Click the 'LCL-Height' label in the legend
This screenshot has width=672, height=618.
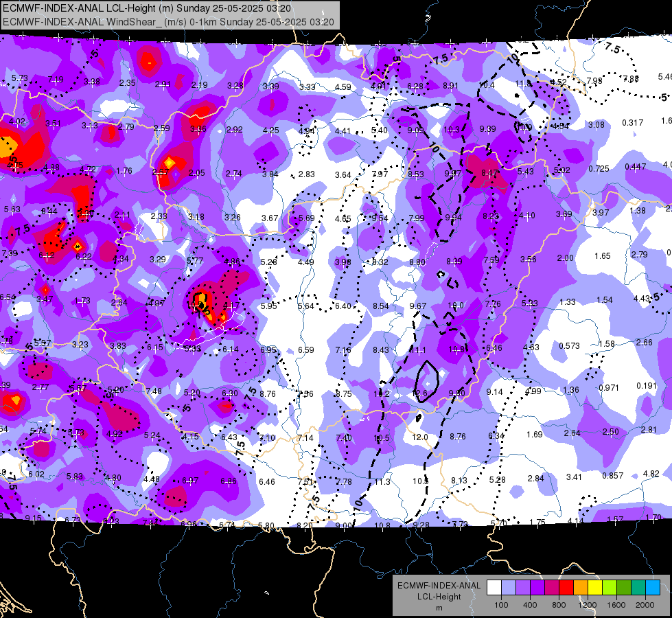click(439, 597)
